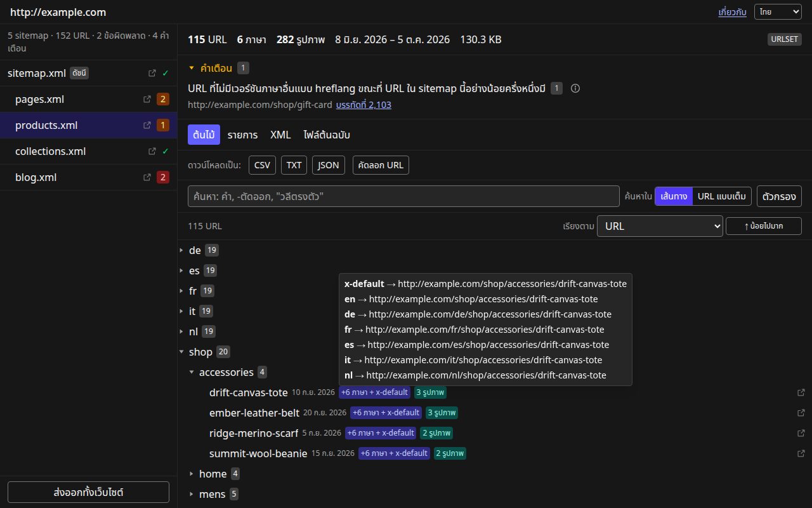Switch to the ไฟล์ต้นฉบับ tab
The image size is (812, 508).
coord(327,135)
